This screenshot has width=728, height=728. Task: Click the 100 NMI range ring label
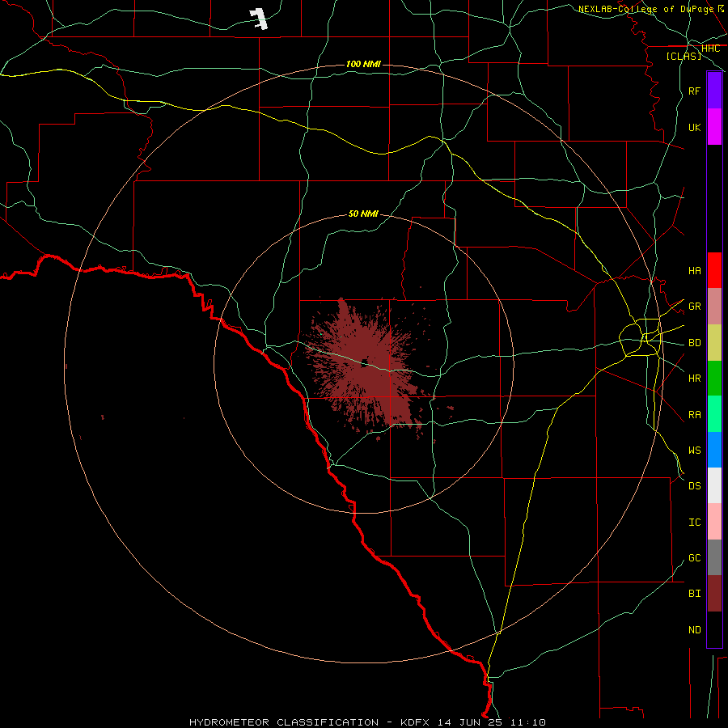[x=363, y=64]
